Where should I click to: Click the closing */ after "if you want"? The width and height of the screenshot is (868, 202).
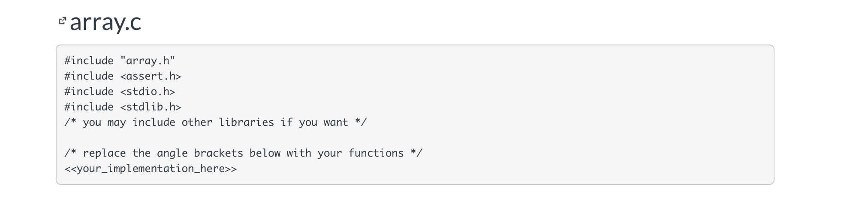(x=361, y=122)
